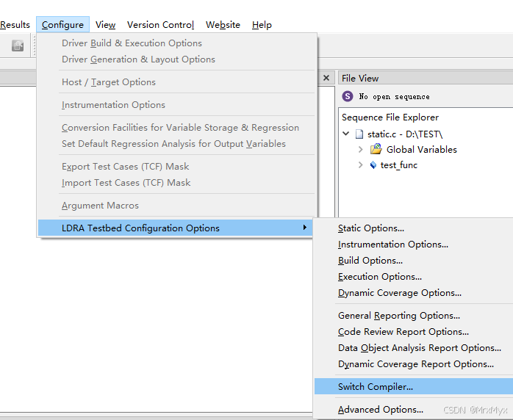Screen dimensions: 513x420
Task: Close the left panel with X button
Action: tap(326, 78)
